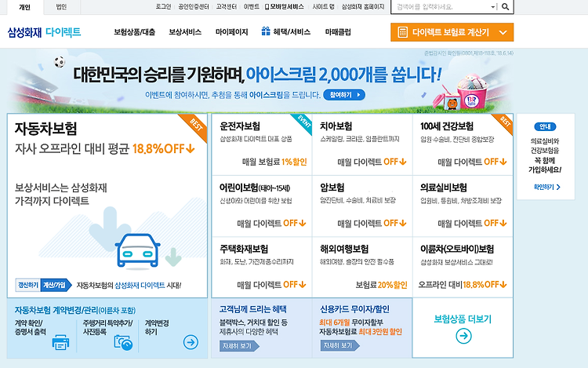Go to 고객센터

click(x=226, y=7)
